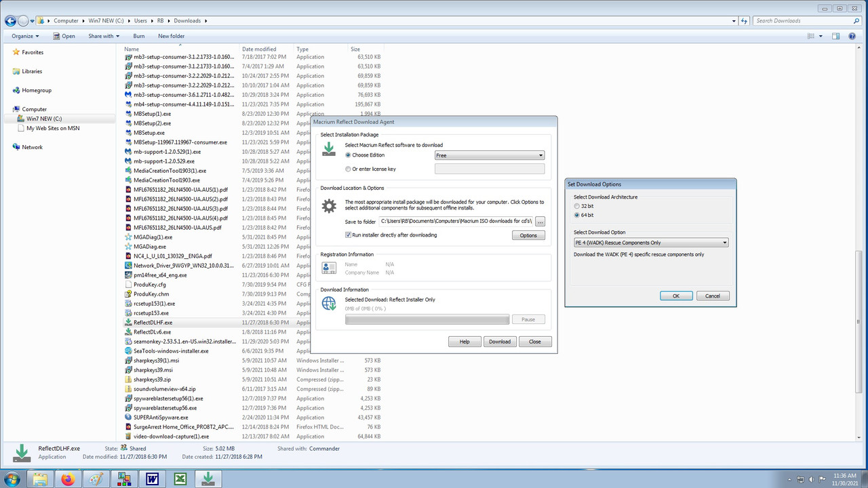This screenshot has width=868, height=488.
Task: Toggle the Explorer preview pane icon
Action: click(x=836, y=36)
